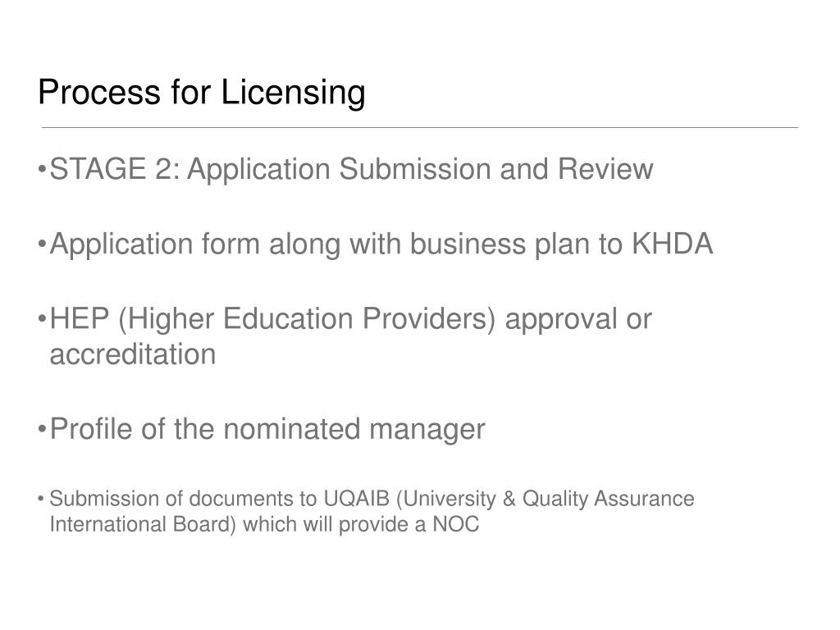Click the word 'NOC' ending the slide
Screen dimensions: 840x630
(456, 524)
